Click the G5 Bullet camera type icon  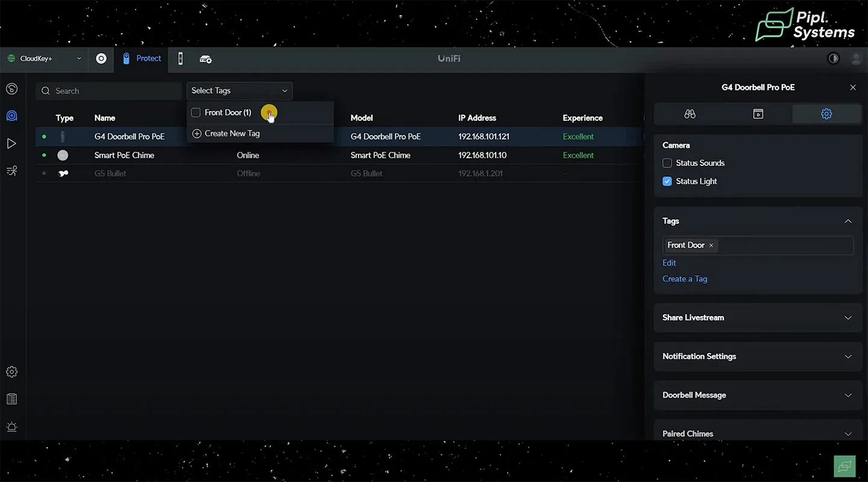tap(63, 174)
